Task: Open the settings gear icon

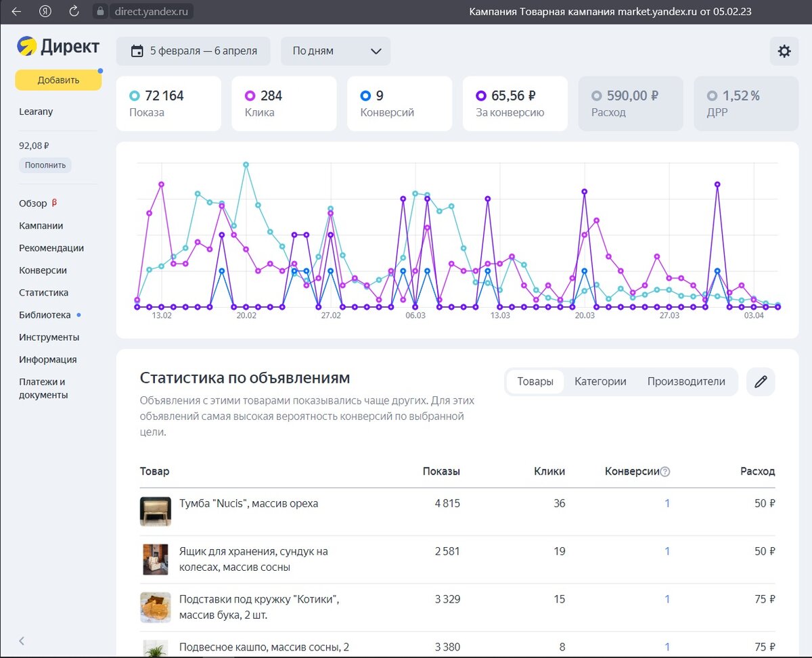Action: (784, 51)
